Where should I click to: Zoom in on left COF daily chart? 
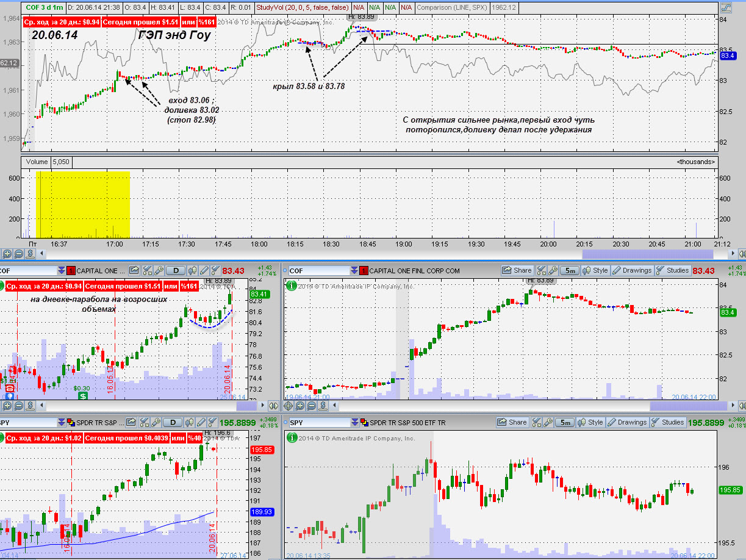pyautogui.click(x=6, y=406)
